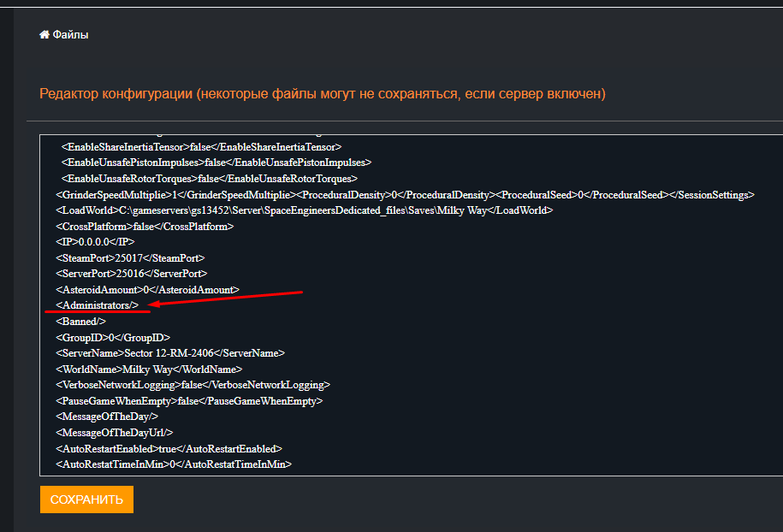This screenshot has width=783, height=532.
Task: Place cursor on the Administrators tag line
Action: point(97,305)
